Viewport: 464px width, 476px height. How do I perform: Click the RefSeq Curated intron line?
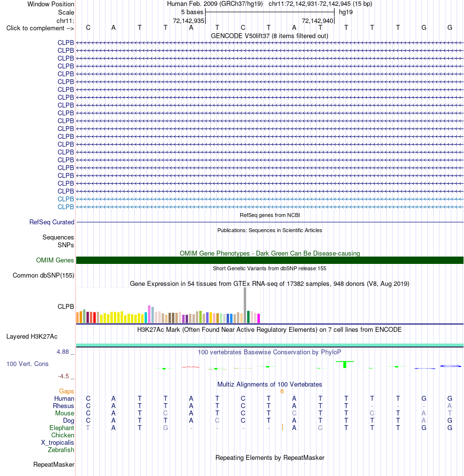(x=270, y=222)
